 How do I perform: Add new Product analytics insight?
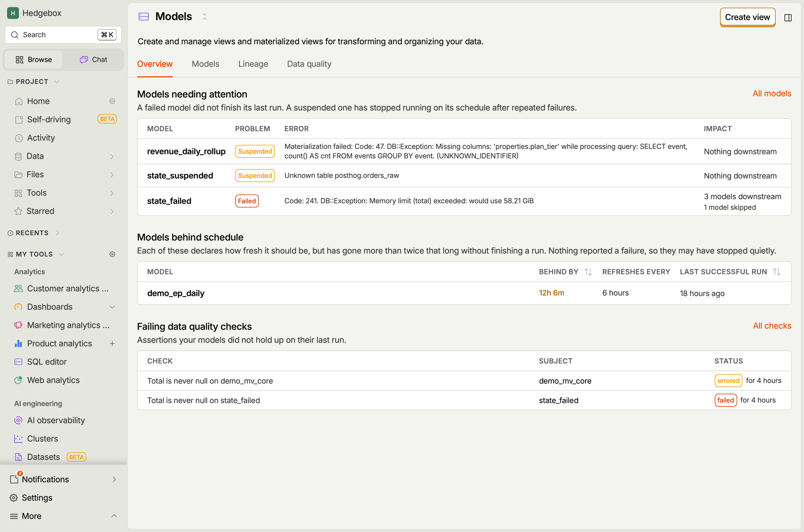(x=112, y=343)
